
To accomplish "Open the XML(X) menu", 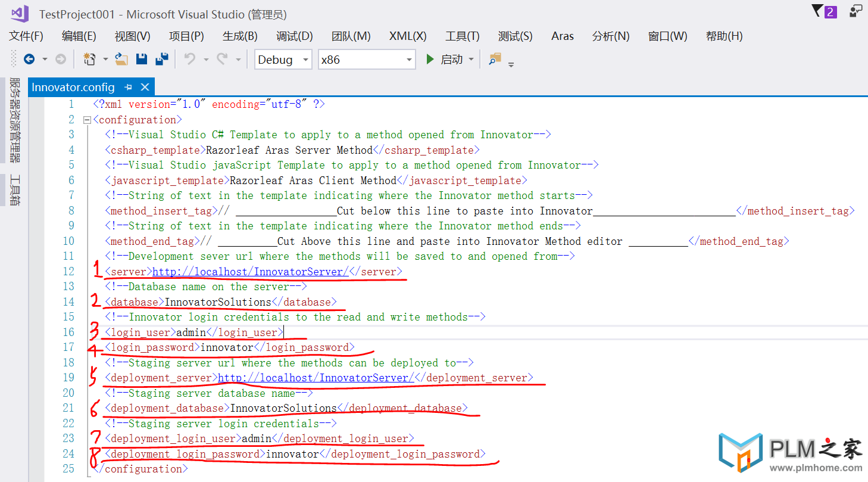I will pos(408,36).
